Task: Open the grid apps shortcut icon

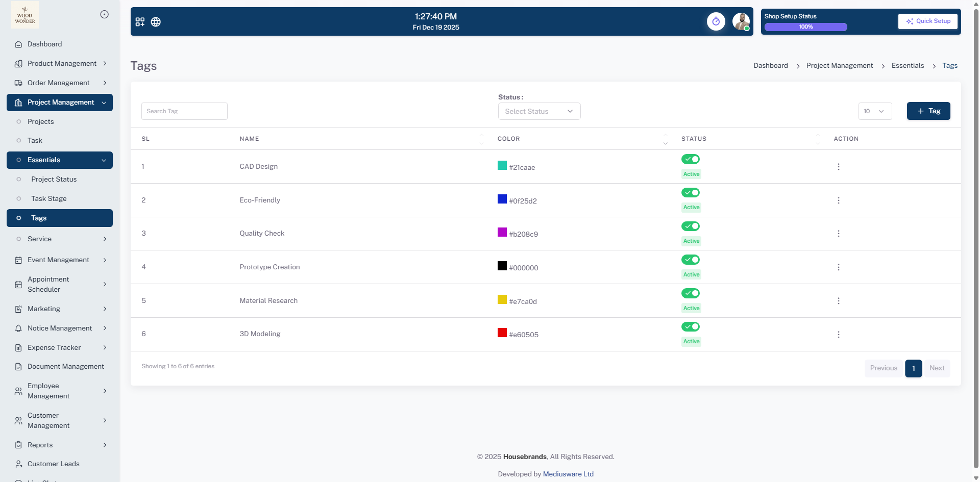Action: [x=140, y=22]
